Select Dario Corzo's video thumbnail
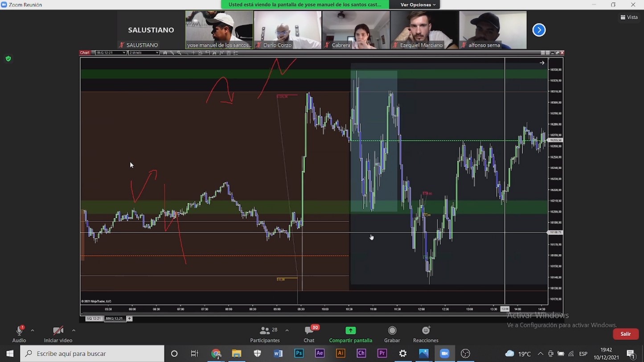644x362 pixels. tap(287, 30)
